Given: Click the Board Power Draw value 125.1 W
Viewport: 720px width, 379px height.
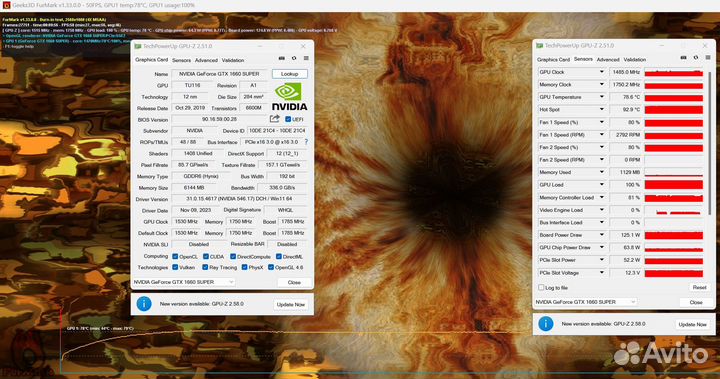Looking at the screenshot, I should [625, 235].
